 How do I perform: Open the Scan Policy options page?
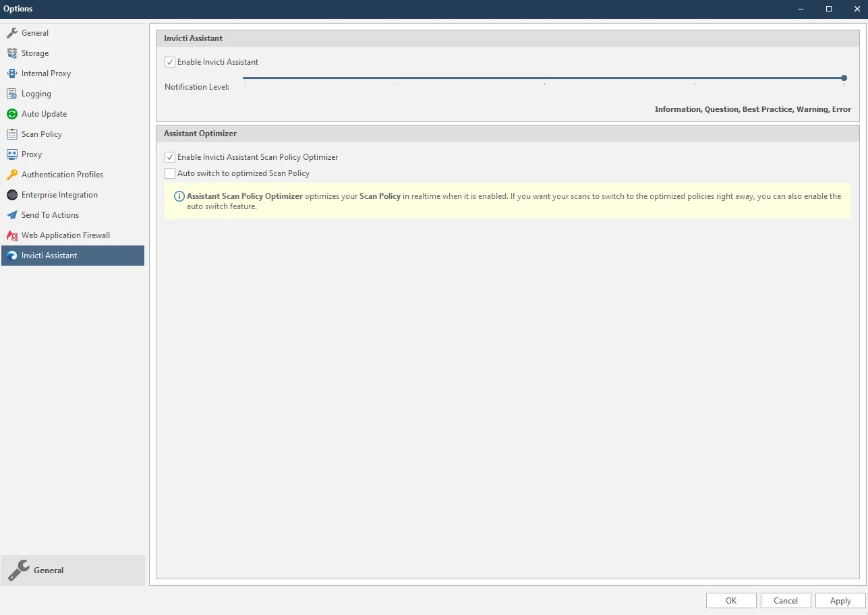tap(73, 134)
